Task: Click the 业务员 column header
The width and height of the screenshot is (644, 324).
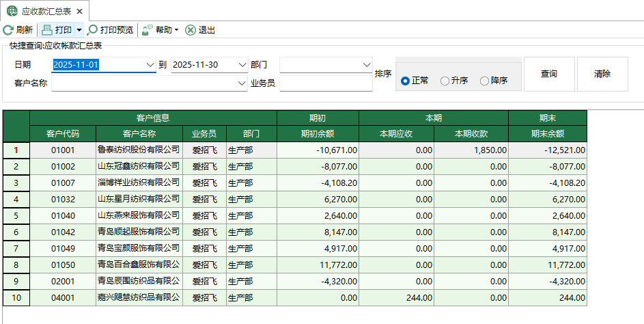Action: 204,133
